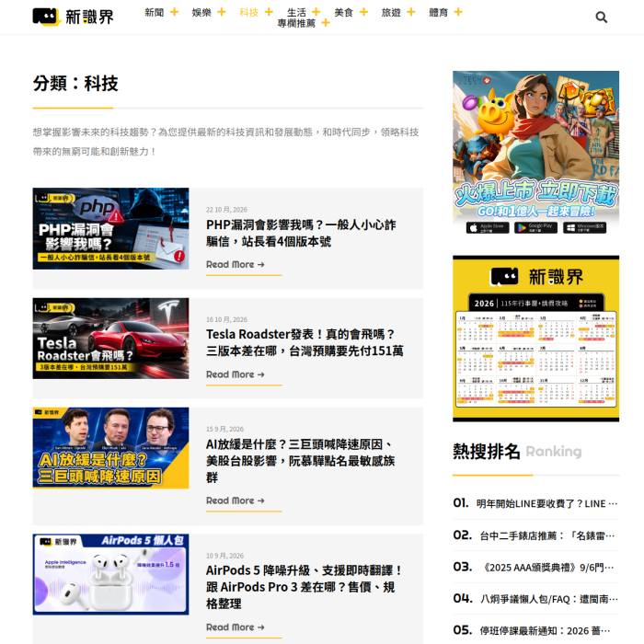
Task: Open PHP漏洞會影響我嗎 article title
Action: point(301,233)
